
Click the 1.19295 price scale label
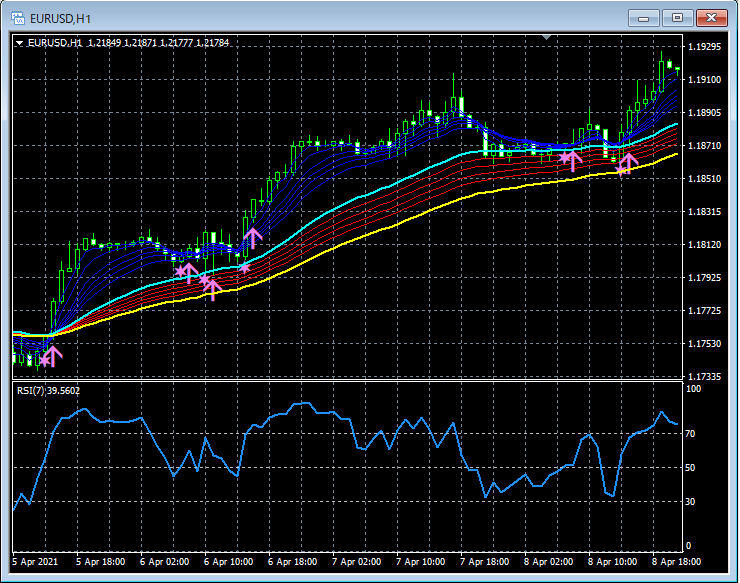click(x=706, y=47)
